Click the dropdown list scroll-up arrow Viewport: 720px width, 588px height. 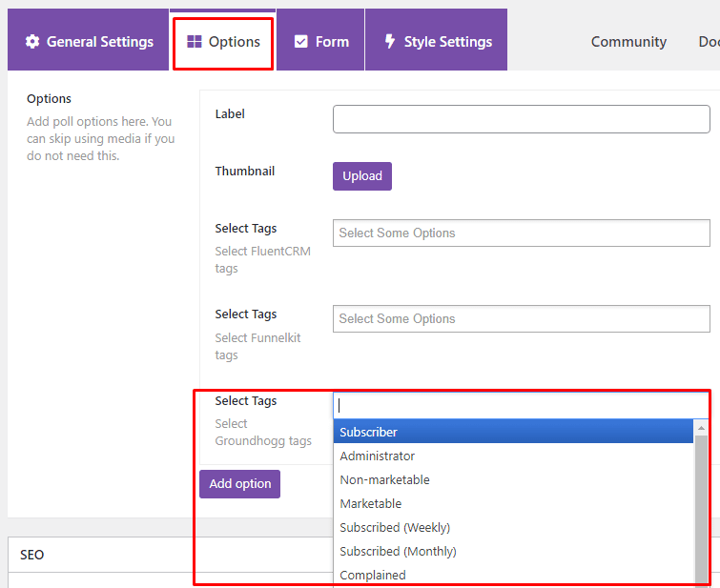(x=701, y=428)
